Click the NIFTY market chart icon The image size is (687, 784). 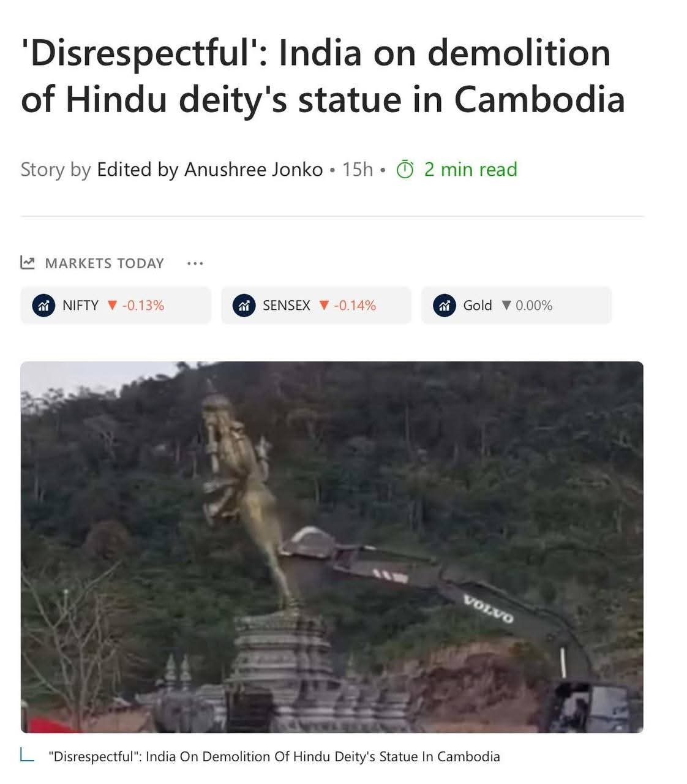pyautogui.click(x=43, y=305)
